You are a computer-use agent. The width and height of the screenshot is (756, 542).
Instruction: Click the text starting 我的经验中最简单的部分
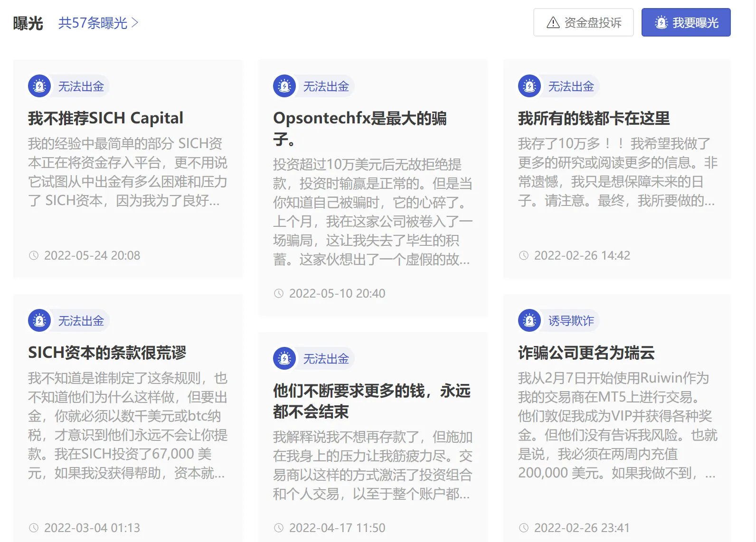tap(128, 172)
